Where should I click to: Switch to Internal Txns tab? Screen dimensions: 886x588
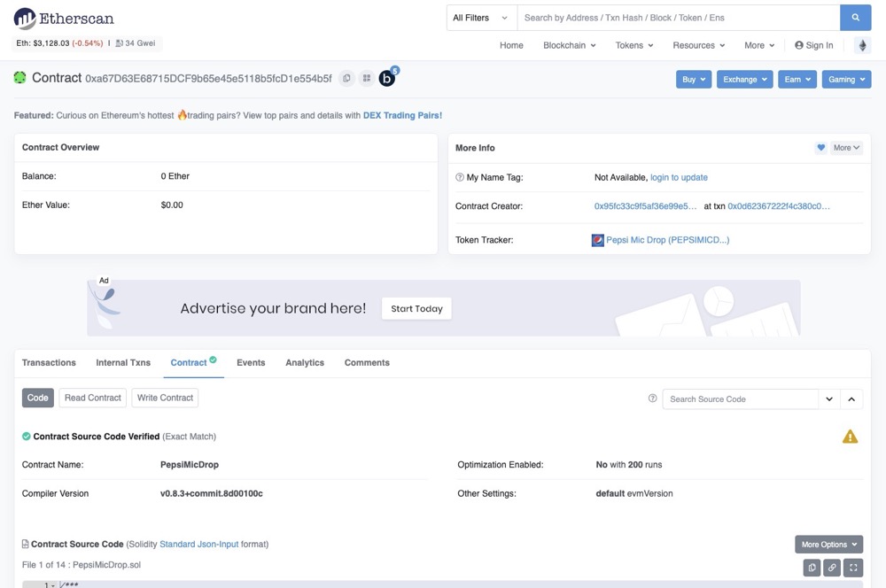point(123,362)
